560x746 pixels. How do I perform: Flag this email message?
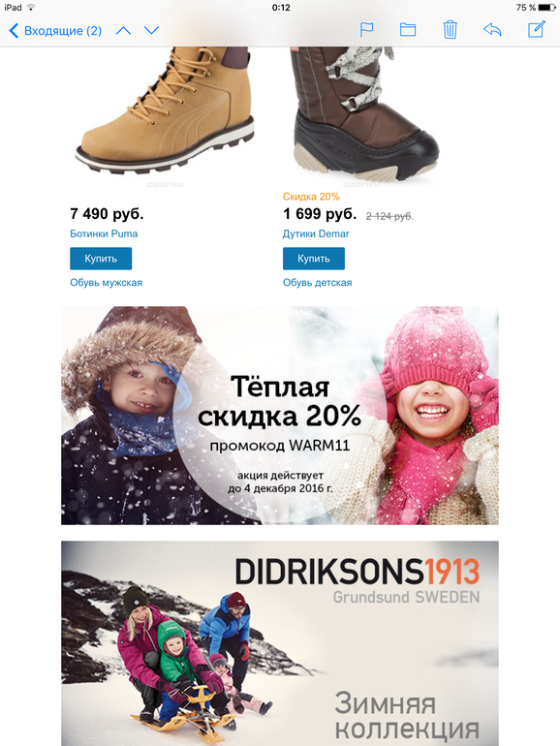(366, 30)
